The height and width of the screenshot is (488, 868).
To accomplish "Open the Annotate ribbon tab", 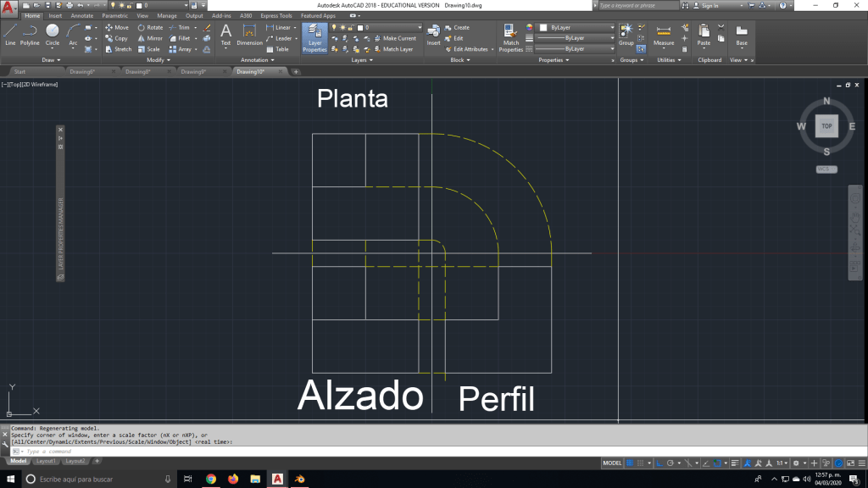I will coord(82,15).
